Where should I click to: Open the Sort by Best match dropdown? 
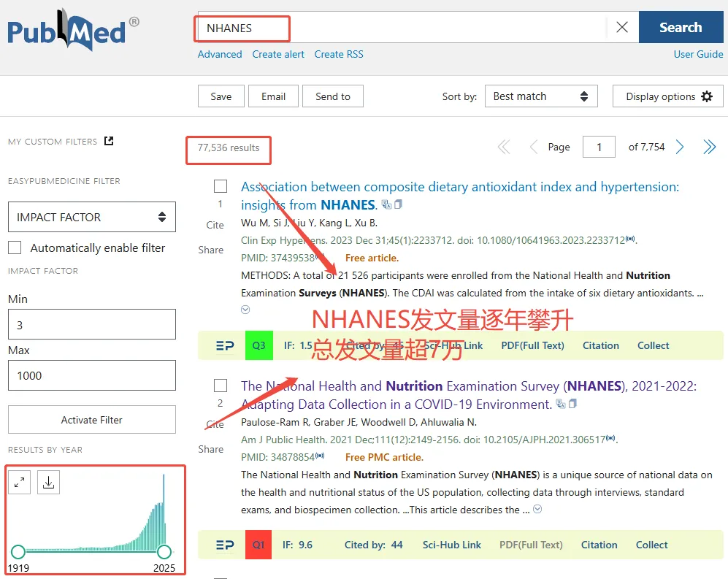[541, 96]
